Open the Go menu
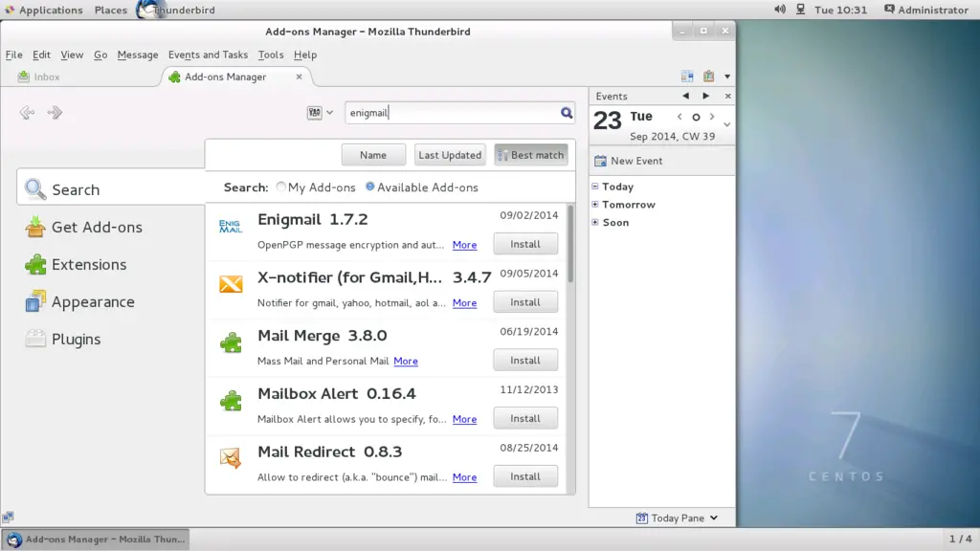This screenshot has height=551, width=980. (100, 55)
